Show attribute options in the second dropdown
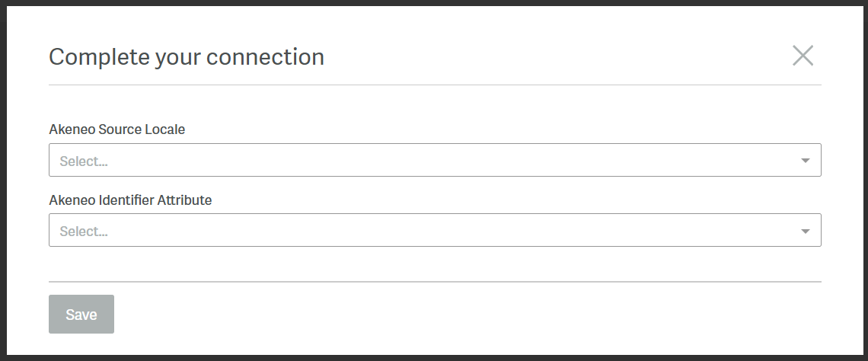Image resolution: width=868 pixels, height=361 pixels. (x=805, y=231)
